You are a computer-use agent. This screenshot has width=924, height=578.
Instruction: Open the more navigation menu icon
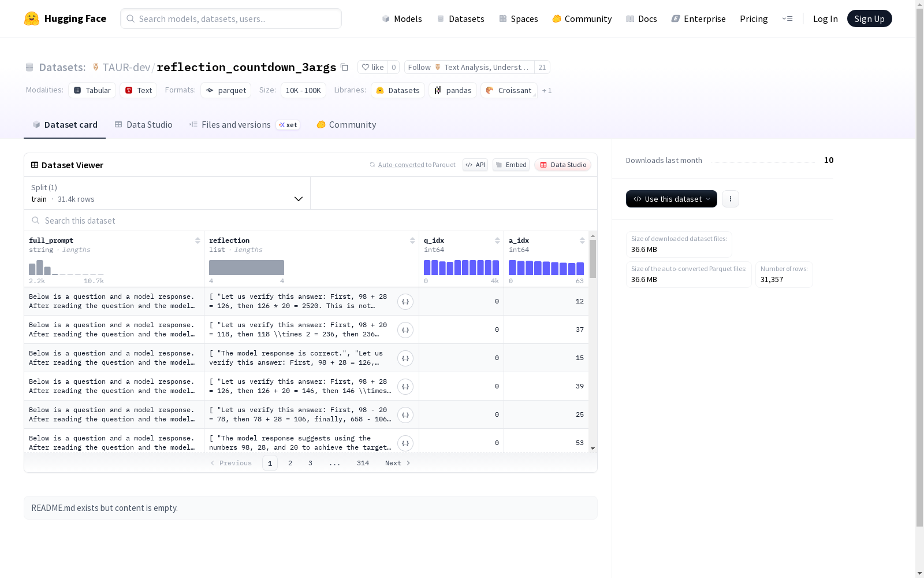pyautogui.click(x=787, y=18)
